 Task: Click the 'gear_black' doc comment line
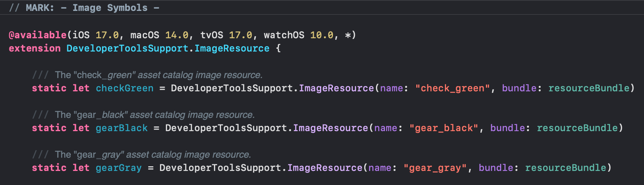pos(144,115)
